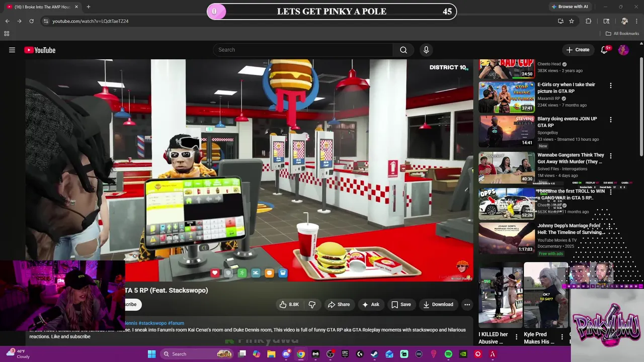Viewport: 644px width, 362px height.
Task: Open Steam from the taskbar
Action: (374, 354)
